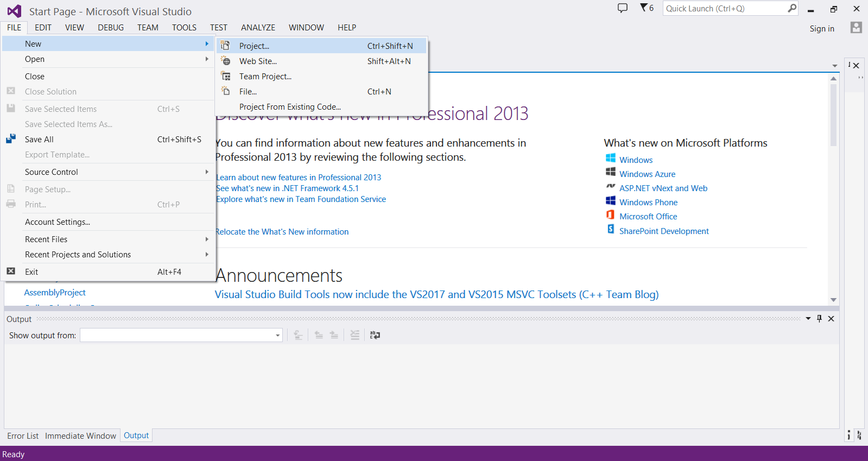868x461 pixels.
Task: Open the ASP.NET vNext and Web link
Action: (663, 188)
